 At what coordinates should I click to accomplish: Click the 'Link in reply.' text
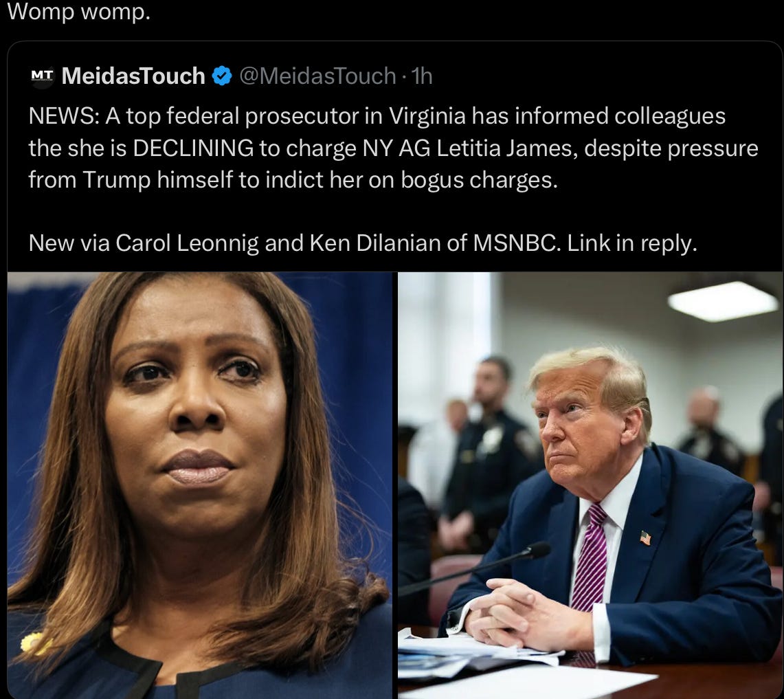tap(632, 243)
